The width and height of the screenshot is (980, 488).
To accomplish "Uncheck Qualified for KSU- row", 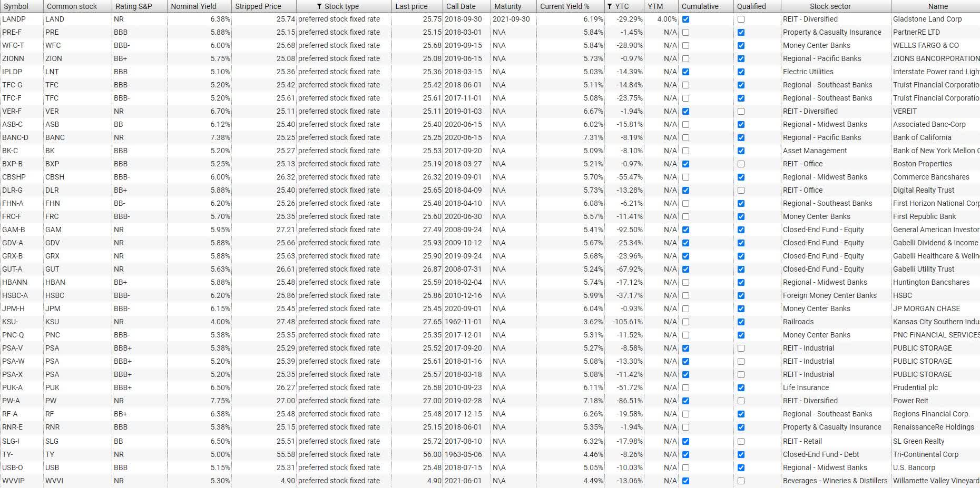I will coord(741,322).
